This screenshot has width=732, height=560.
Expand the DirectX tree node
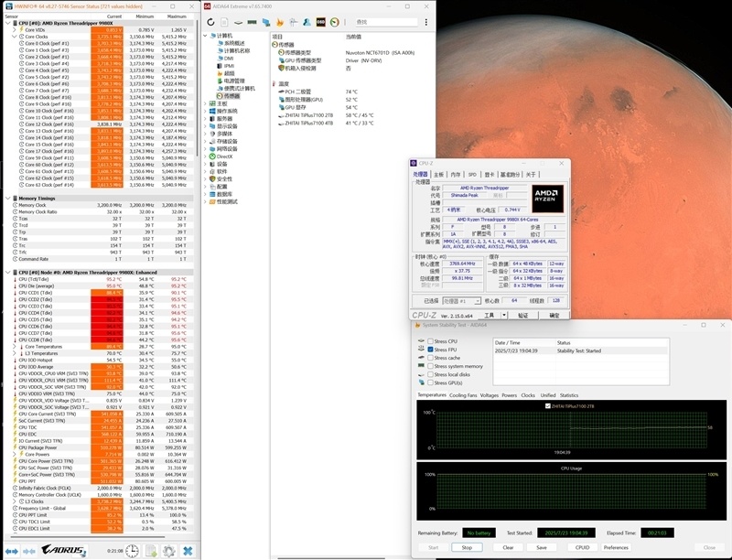(206, 156)
